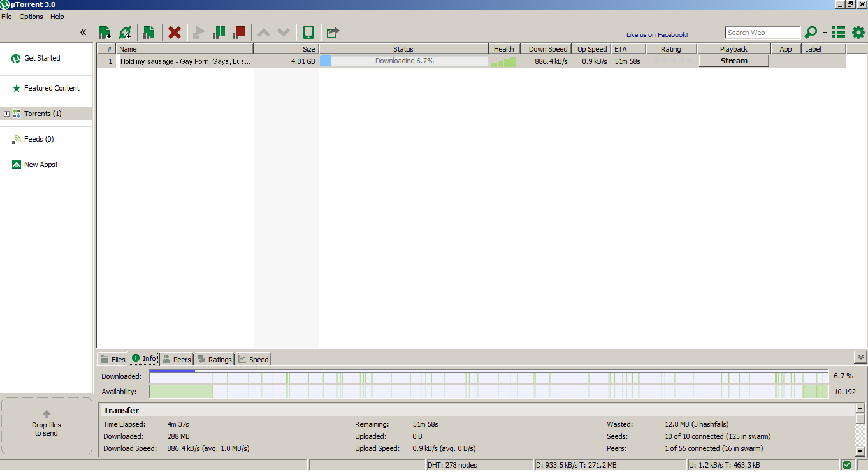868x472 pixels.
Task: Expand the Torrents (1) tree node
Action: coord(7,114)
